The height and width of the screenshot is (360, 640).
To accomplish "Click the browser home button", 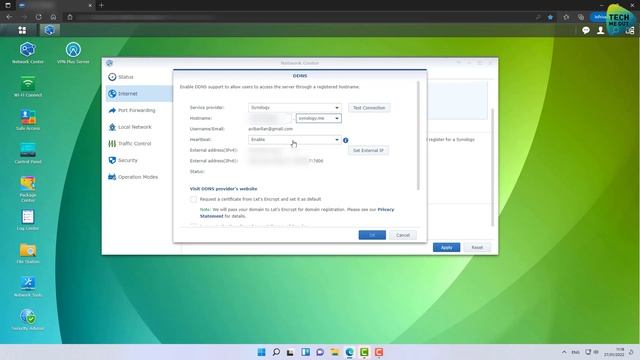I will tap(53, 17).
